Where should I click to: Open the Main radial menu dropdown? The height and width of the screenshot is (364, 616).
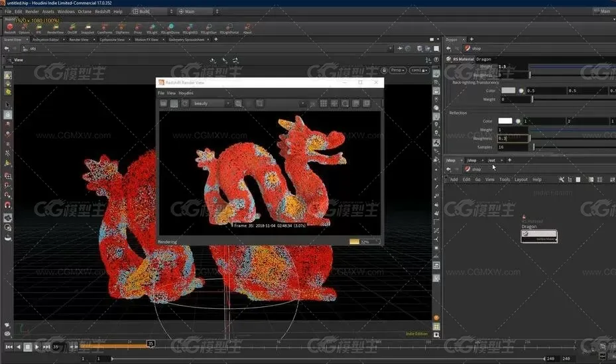(x=198, y=11)
